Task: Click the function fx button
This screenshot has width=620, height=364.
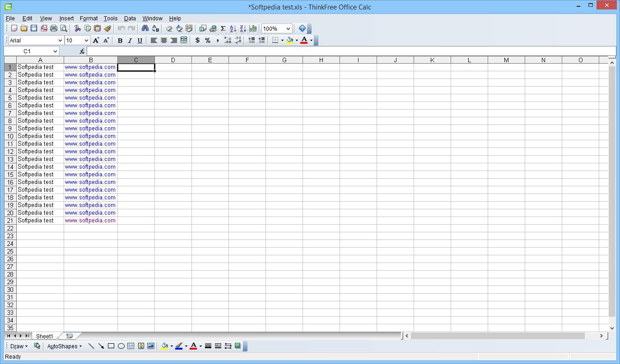Action: click(82, 51)
